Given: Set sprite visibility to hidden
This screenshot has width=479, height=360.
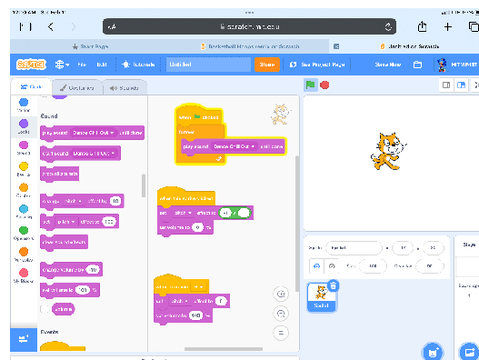Looking at the screenshot, I should pos(332,266).
